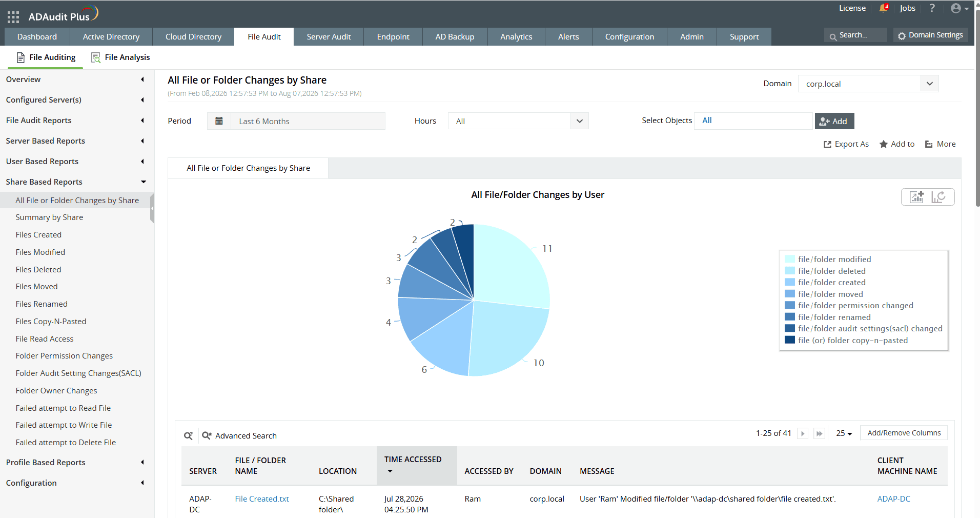Click the Advanced Search icon
The width and height of the screenshot is (980, 518).
(x=207, y=435)
